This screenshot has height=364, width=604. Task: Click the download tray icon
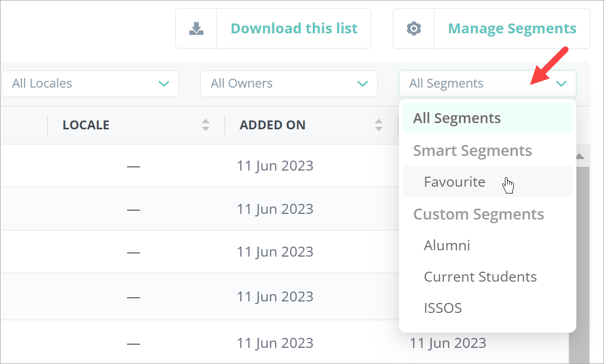click(x=196, y=29)
